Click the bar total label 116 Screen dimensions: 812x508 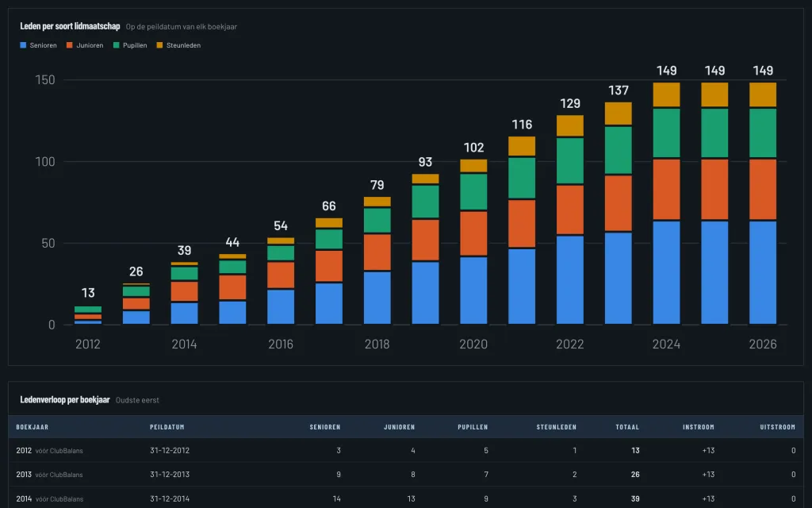[x=522, y=125]
